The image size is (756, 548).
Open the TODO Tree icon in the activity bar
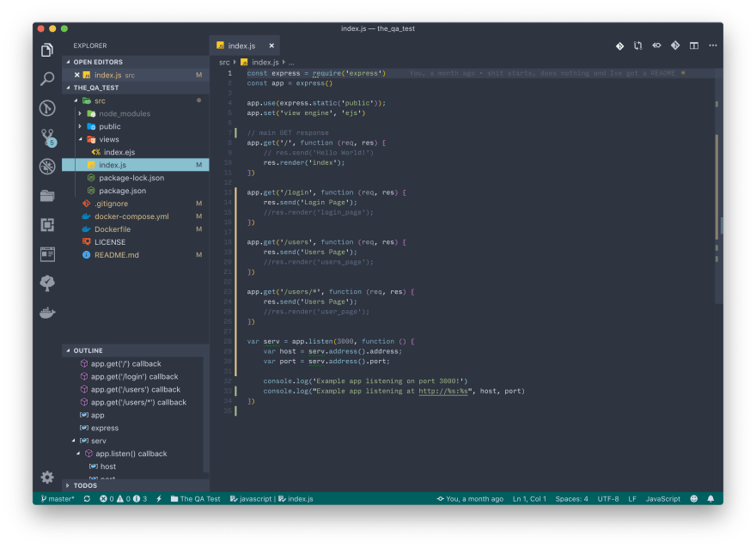[46, 283]
